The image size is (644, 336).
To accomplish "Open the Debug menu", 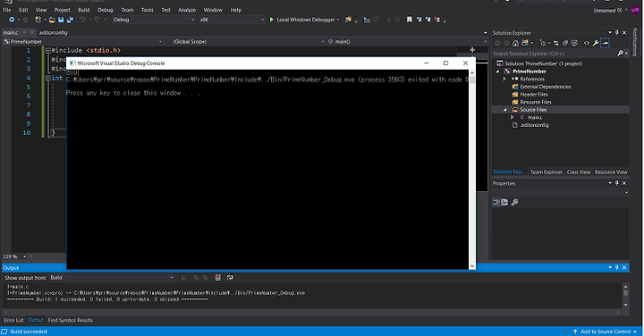I will tap(106, 10).
